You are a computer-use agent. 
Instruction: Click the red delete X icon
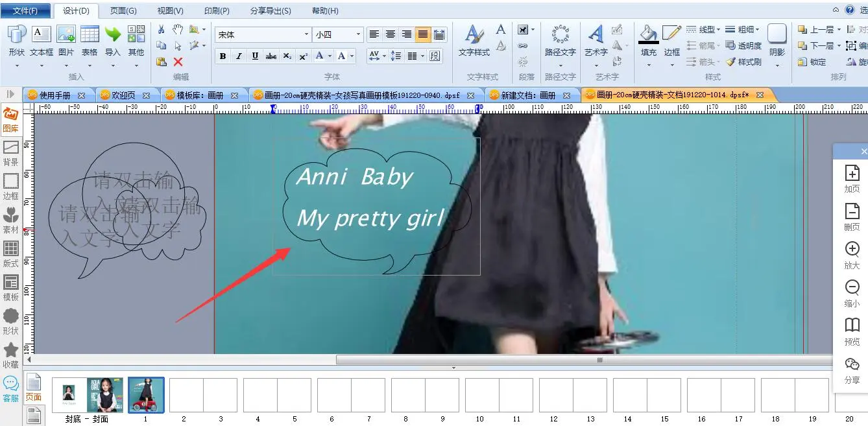178,62
